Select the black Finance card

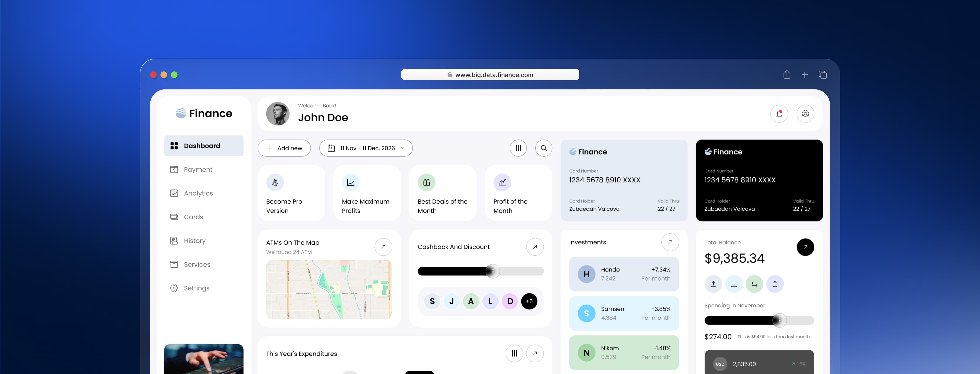click(x=759, y=180)
